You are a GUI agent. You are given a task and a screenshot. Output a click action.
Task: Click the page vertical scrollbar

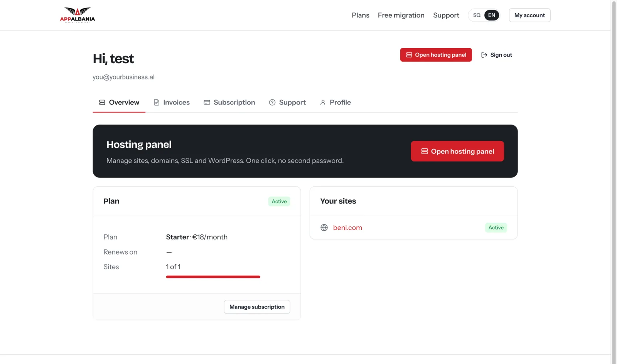614,182
